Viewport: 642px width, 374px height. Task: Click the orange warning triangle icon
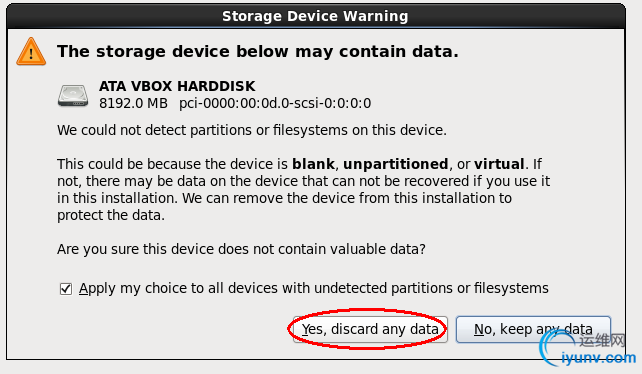click(31, 52)
